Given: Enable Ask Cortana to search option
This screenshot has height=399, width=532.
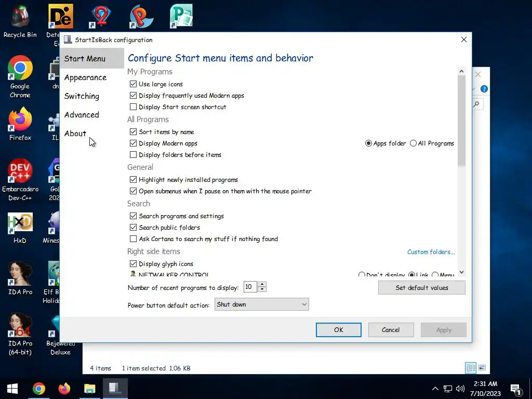Looking at the screenshot, I should (133, 239).
